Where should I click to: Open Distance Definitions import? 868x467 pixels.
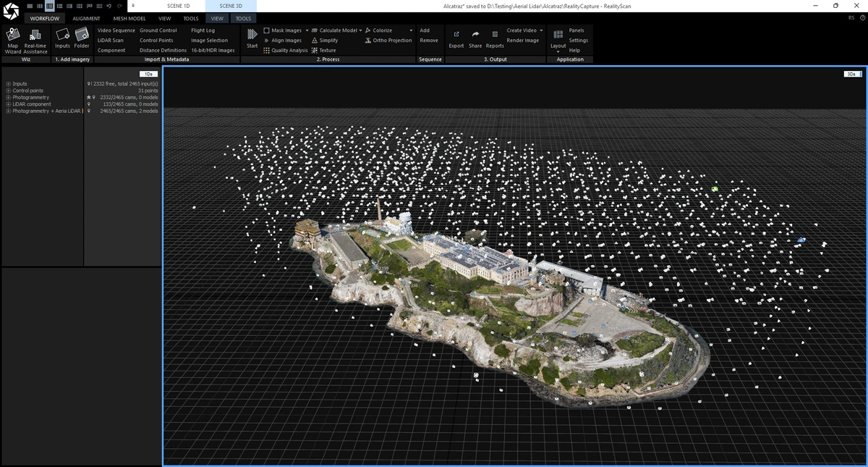(163, 51)
